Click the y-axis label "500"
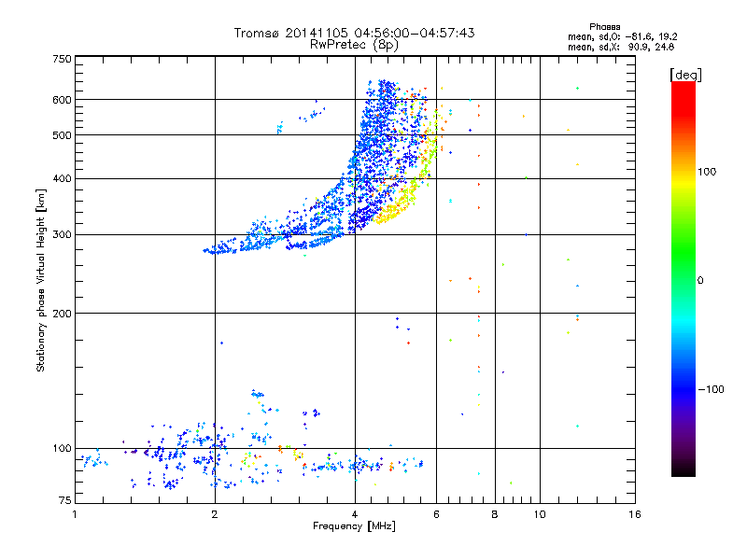Viewport: 747px width, 560px height. tap(62, 135)
